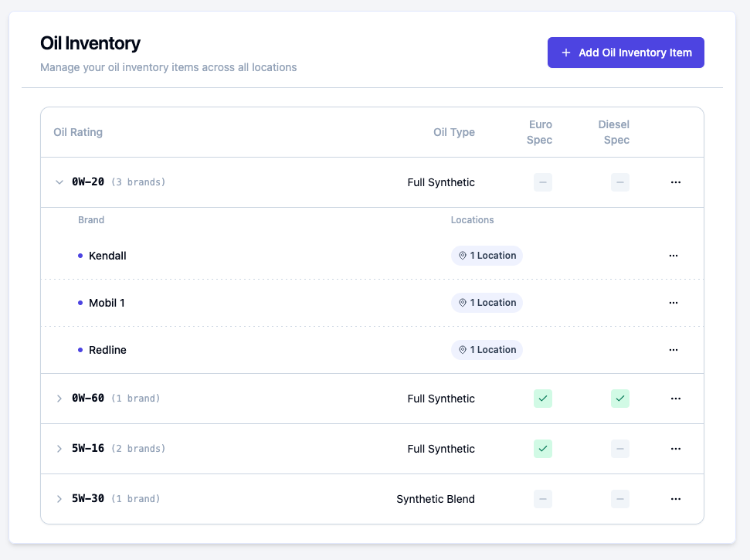Click the 1 Location badge for Redline
This screenshot has height=560, width=750.
coord(487,350)
